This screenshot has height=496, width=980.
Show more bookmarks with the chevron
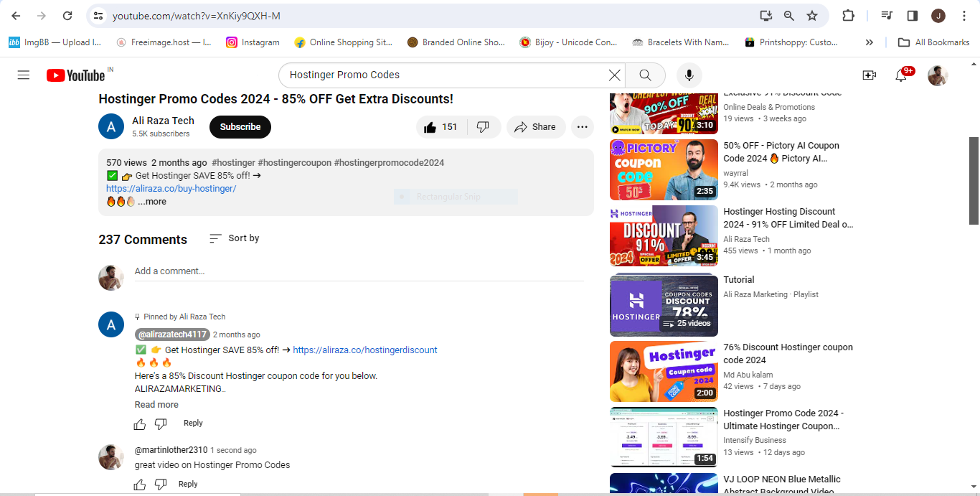pyautogui.click(x=870, y=42)
